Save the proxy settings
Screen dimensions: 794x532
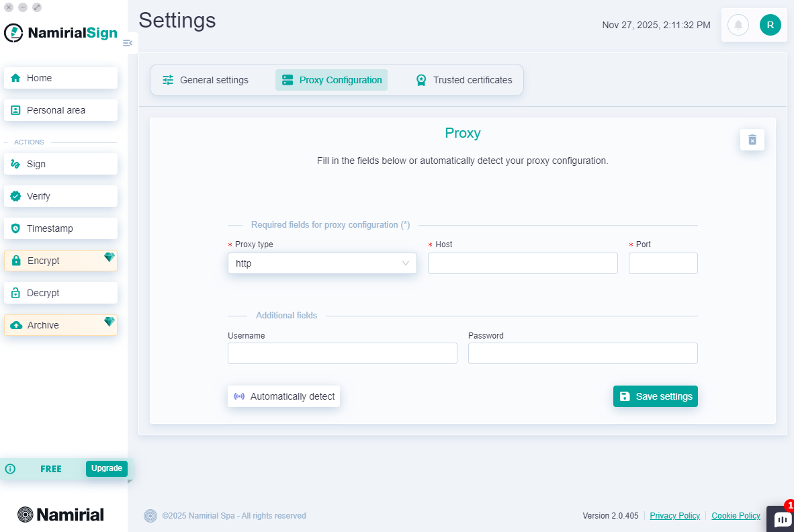[655, 396]
